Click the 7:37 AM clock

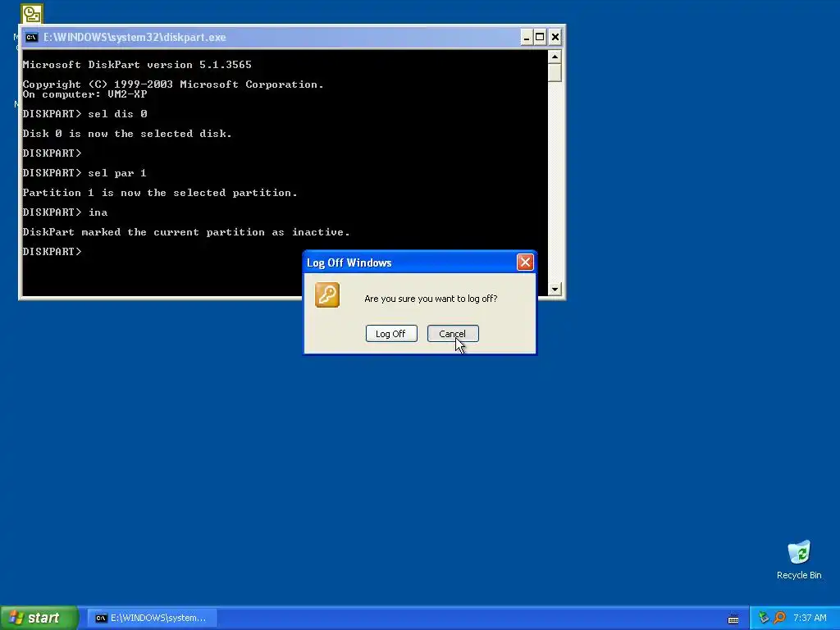810,618
